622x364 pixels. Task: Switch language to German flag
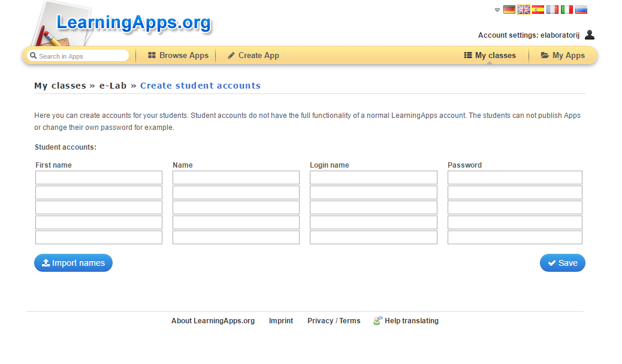(x=509, y=10)
